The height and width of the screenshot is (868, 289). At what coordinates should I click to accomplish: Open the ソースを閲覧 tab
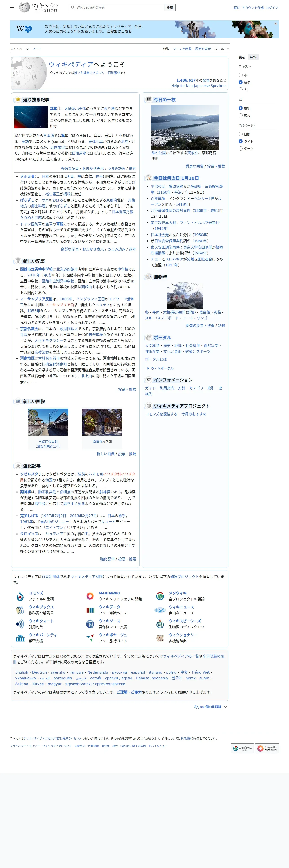pos(182,49)
